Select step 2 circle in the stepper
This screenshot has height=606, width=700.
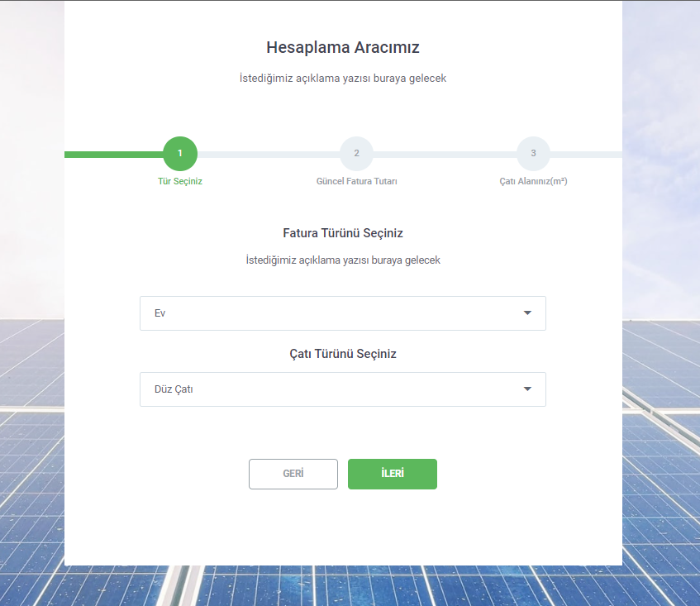(x=356, y=154)
